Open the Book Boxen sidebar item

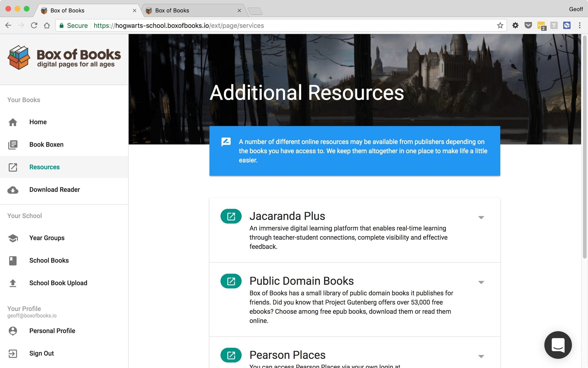46,144
